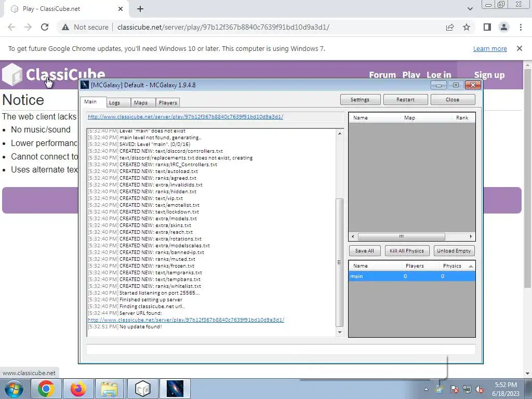Click the Save All button
Image resolution: width=532 pixels, height=399 pixels.
365,251
